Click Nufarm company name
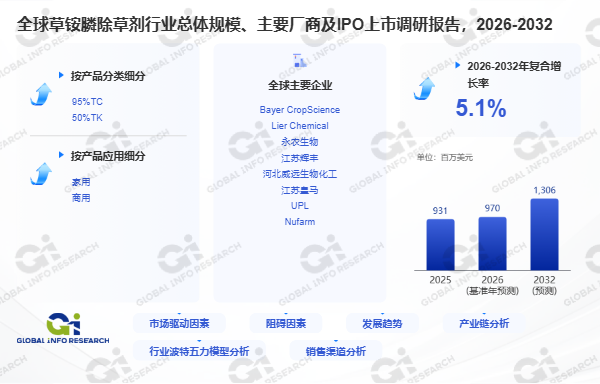Image resolution: width=600 pixels, height=384 pixels. point(300,222)
